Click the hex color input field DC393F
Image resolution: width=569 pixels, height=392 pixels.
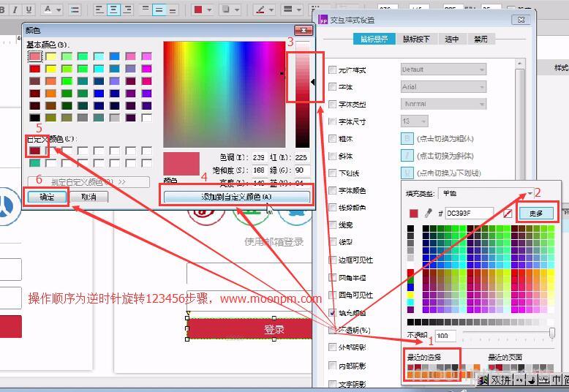469,214
